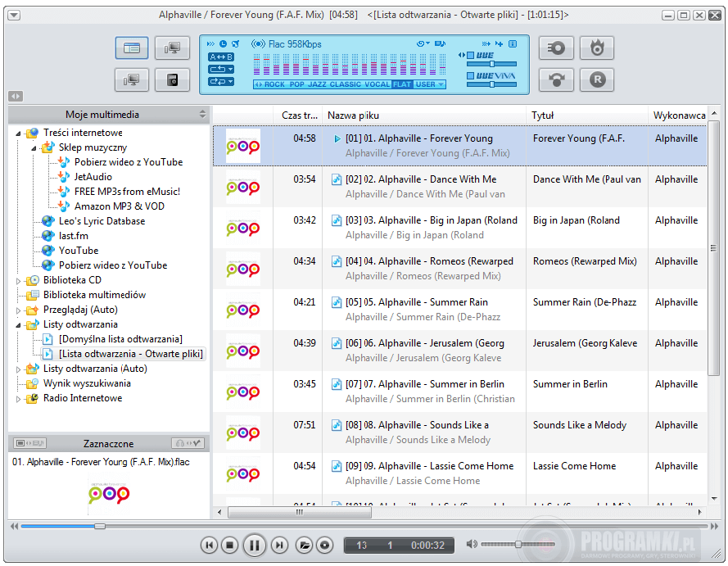This screenshot has height=566, width=728.
Task: Toggle the media center view button
Action: click(x=132, y=48)
